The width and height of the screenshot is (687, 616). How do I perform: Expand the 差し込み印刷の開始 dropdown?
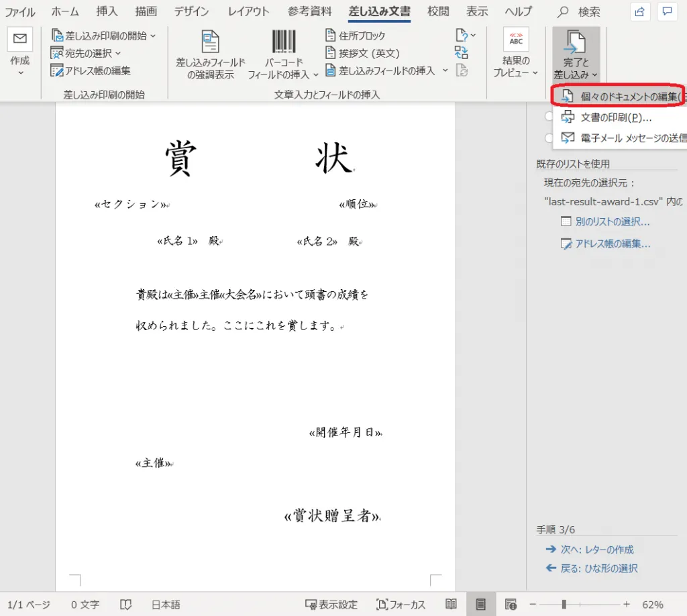coord(104,36)
